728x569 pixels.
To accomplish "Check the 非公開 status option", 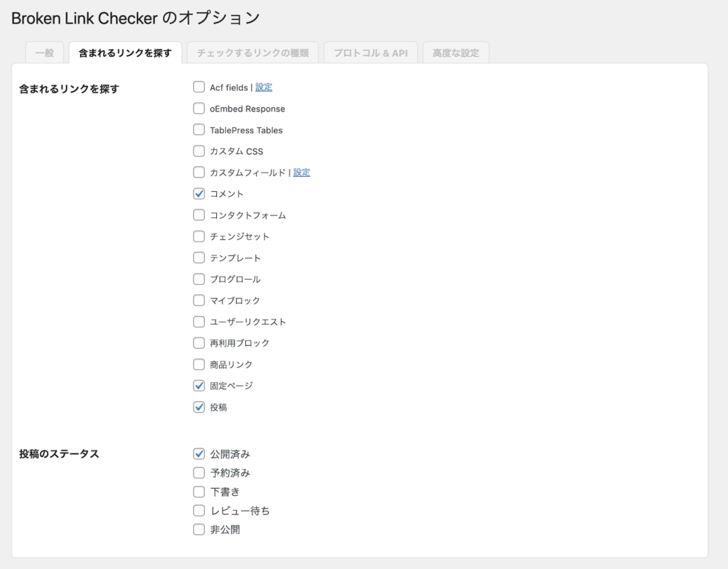I will tap(199, 529).
